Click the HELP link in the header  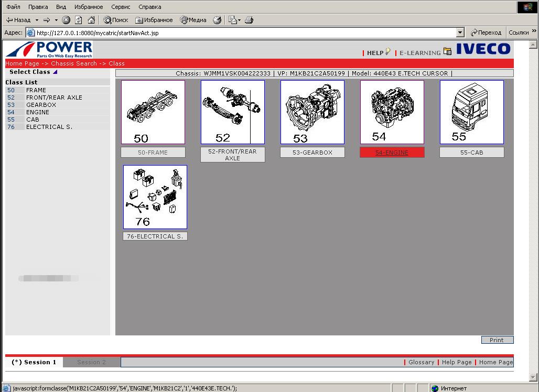(x=375, y=53)
